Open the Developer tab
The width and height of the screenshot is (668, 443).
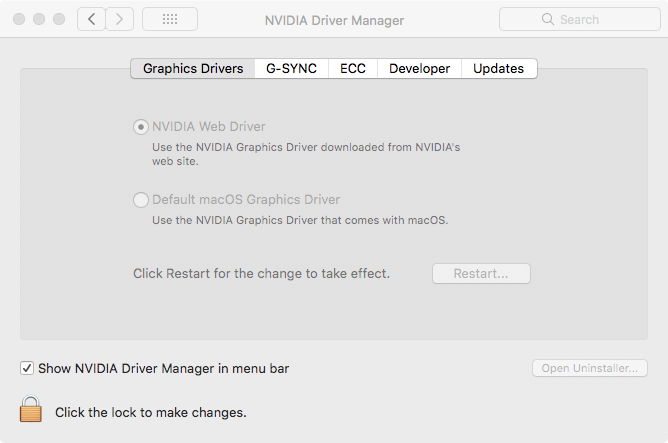click(419, 68)
